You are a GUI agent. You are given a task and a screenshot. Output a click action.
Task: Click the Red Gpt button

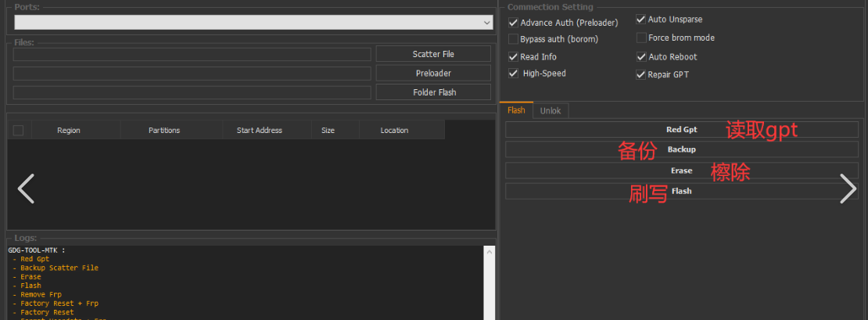681,130
